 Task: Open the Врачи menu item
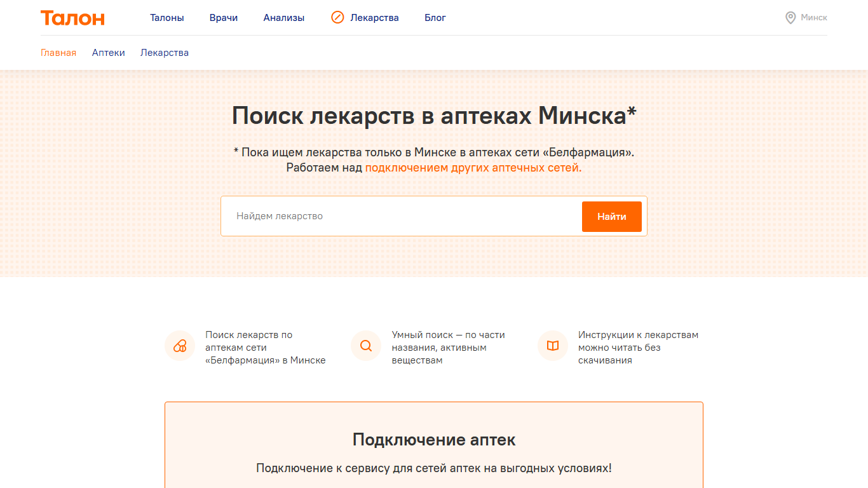[224, 18]
